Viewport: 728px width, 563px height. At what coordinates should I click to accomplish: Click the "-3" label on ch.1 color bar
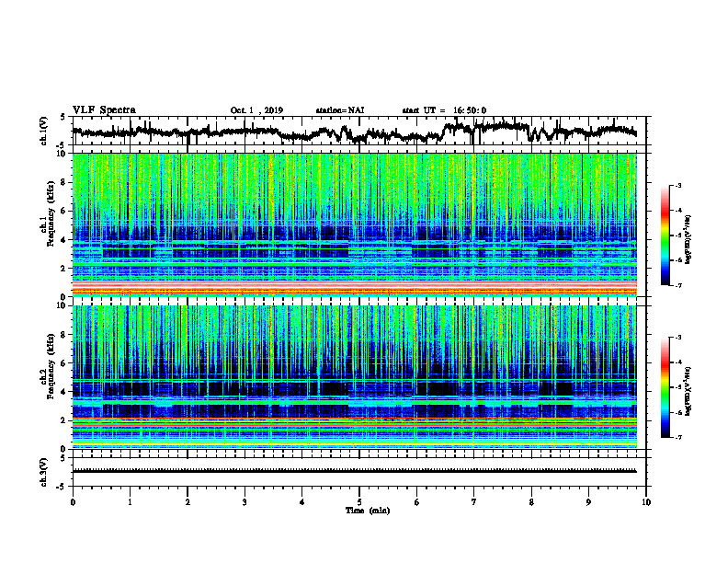(x=678, y=185)
